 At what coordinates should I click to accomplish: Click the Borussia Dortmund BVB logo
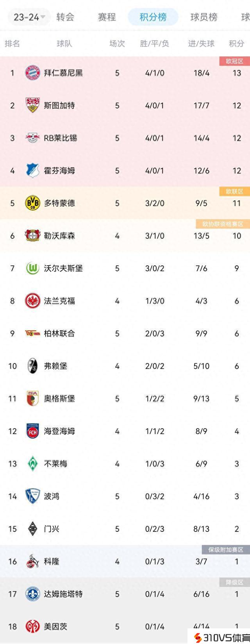click(x=32, y=203)
